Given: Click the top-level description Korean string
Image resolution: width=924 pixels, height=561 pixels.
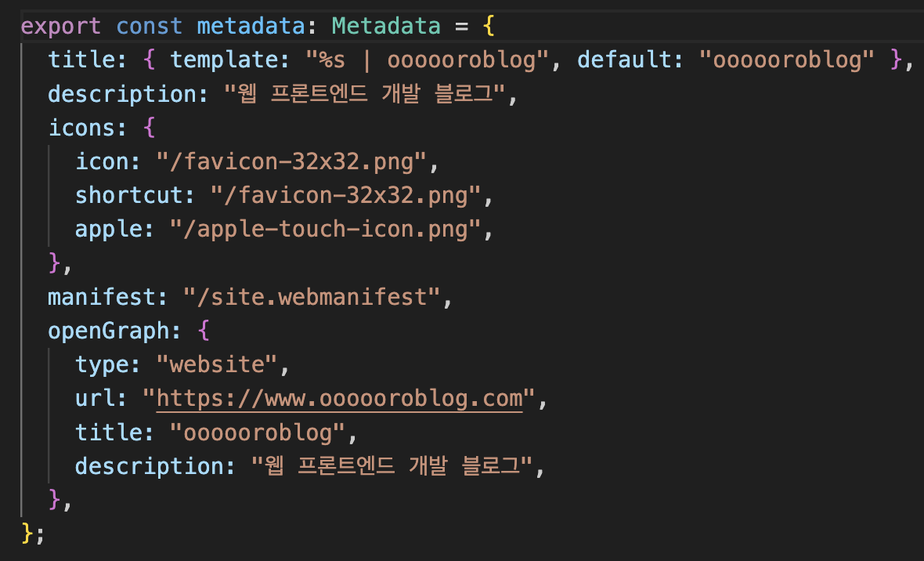Looking at the screenshot, I should tap(365, 94).
